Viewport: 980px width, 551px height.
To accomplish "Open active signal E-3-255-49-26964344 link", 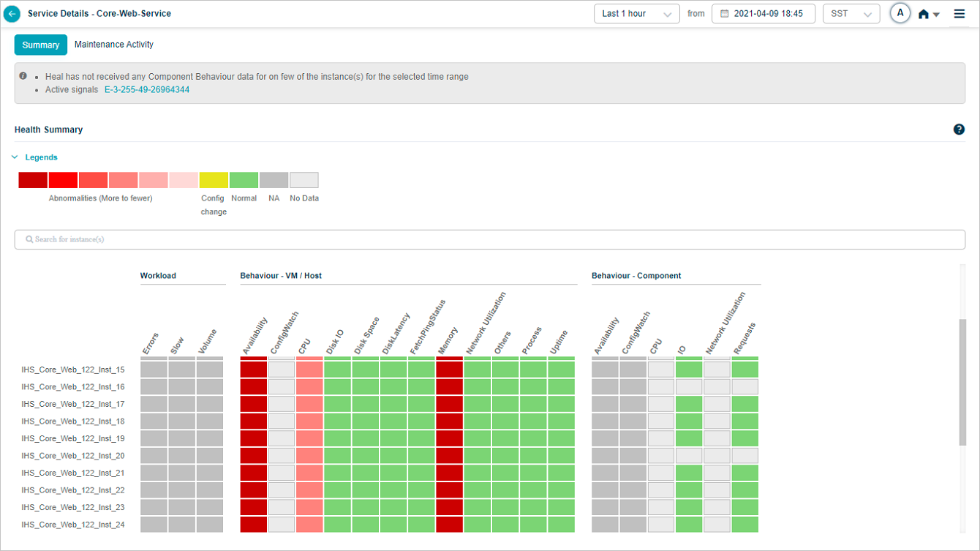I will [x=147, y=90].
